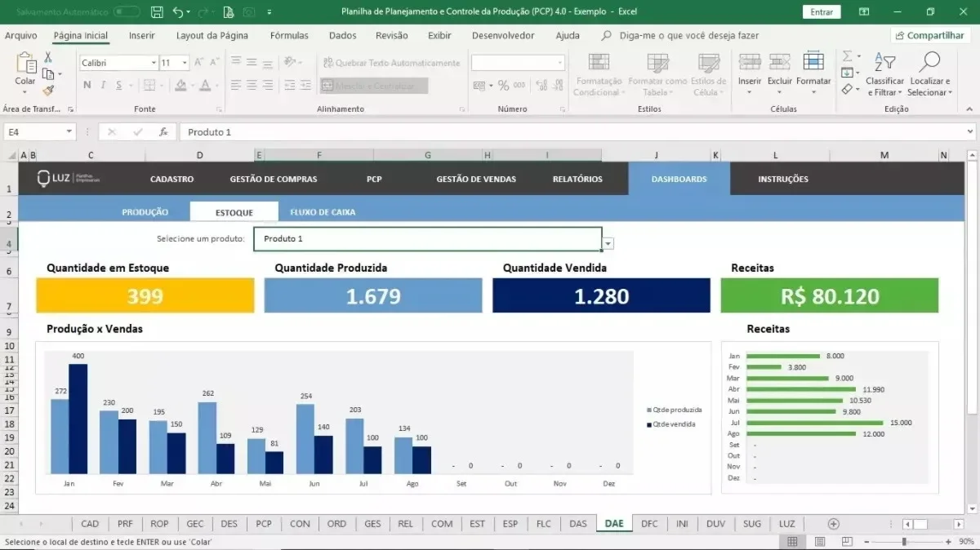980x550 pixels.
Task: Switch to page layout view in status bar
Action: tap(820, 542)
